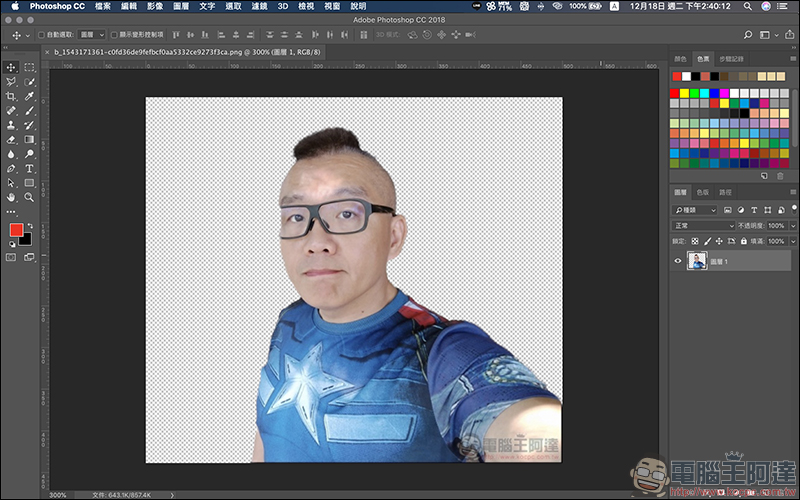Open the 檢視 menu
The height and width of the screenshot is (500, 800).
point(306,6)
